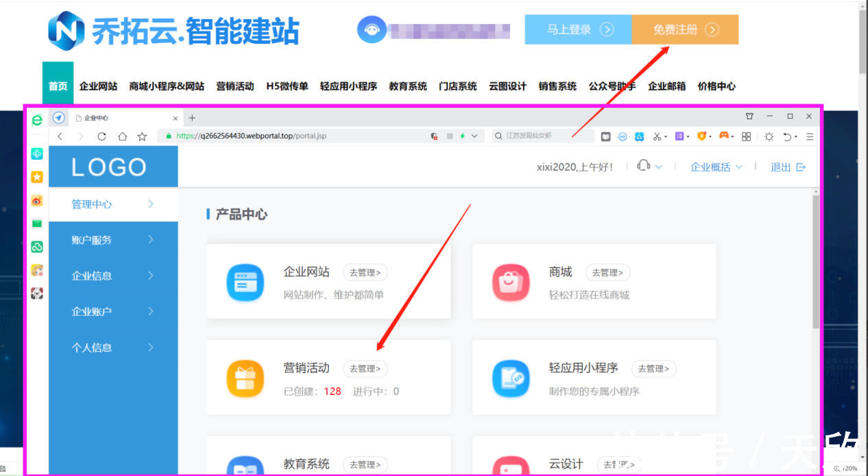Go back with the browser back arrow
The height and width of the screenshot is (476, 868).
tap(60, 136)
